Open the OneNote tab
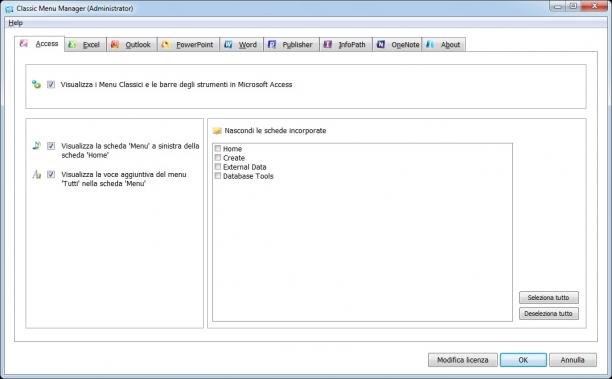612x379 pixels. (397, 44)
